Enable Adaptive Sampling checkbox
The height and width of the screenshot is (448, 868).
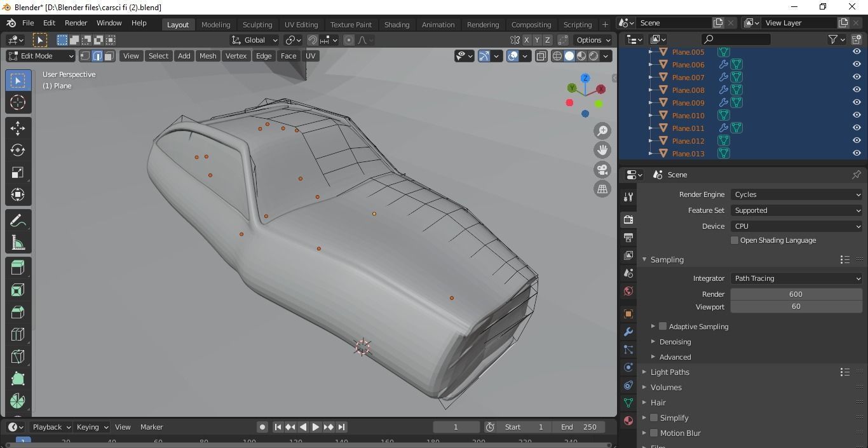coord(663,326)
